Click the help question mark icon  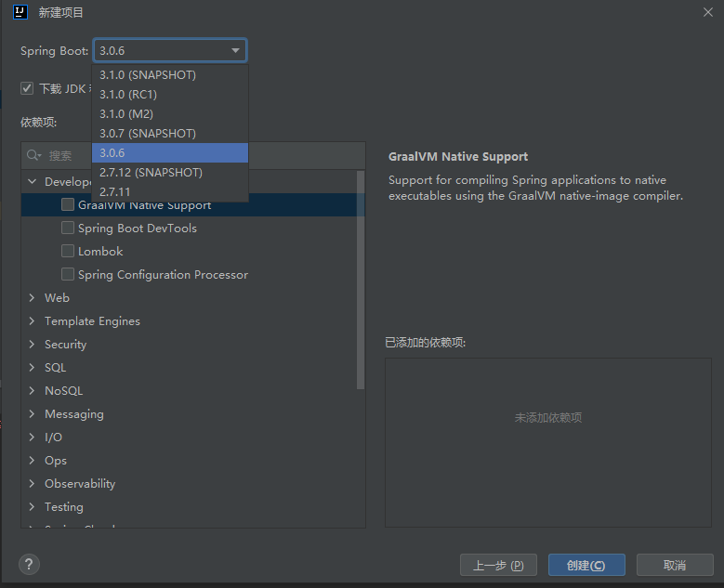[30, 565]
